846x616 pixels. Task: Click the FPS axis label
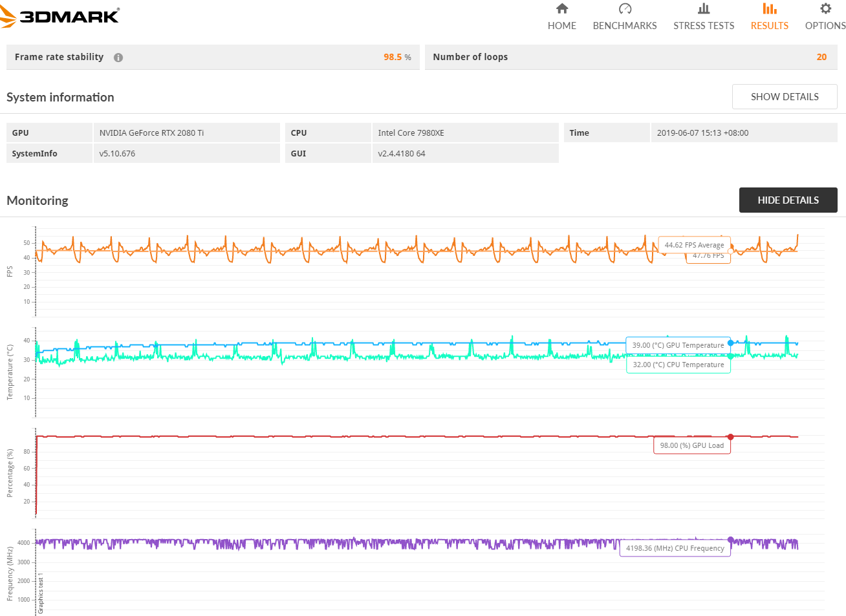pos(10,271)
